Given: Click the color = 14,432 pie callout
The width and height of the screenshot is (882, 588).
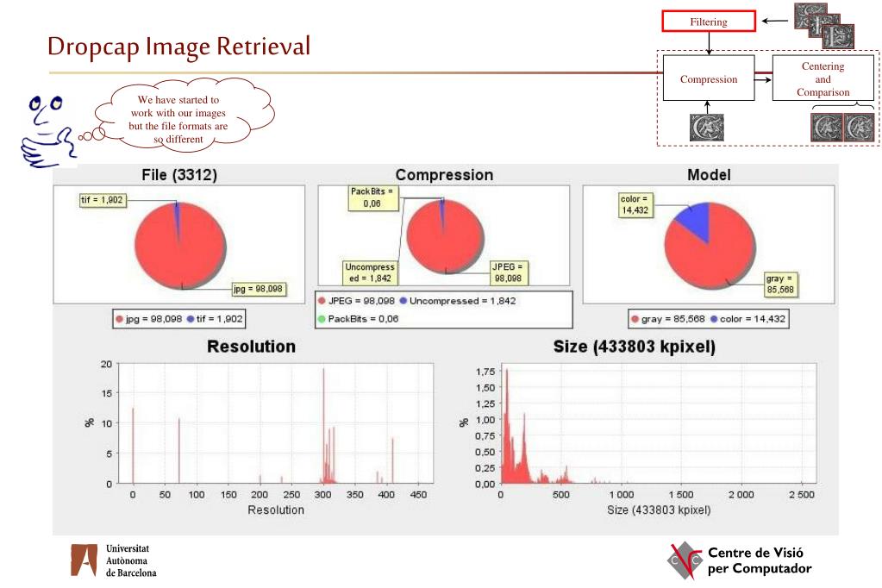Looking at the screenshot, I should coord(635,205).
